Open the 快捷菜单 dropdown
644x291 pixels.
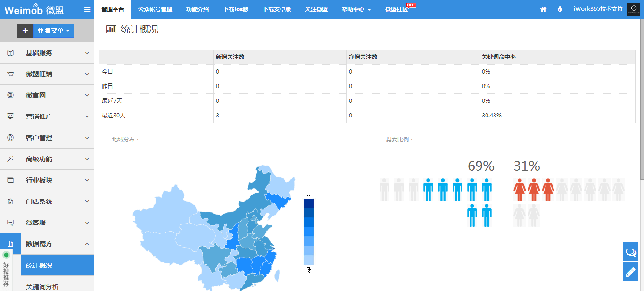54,31
